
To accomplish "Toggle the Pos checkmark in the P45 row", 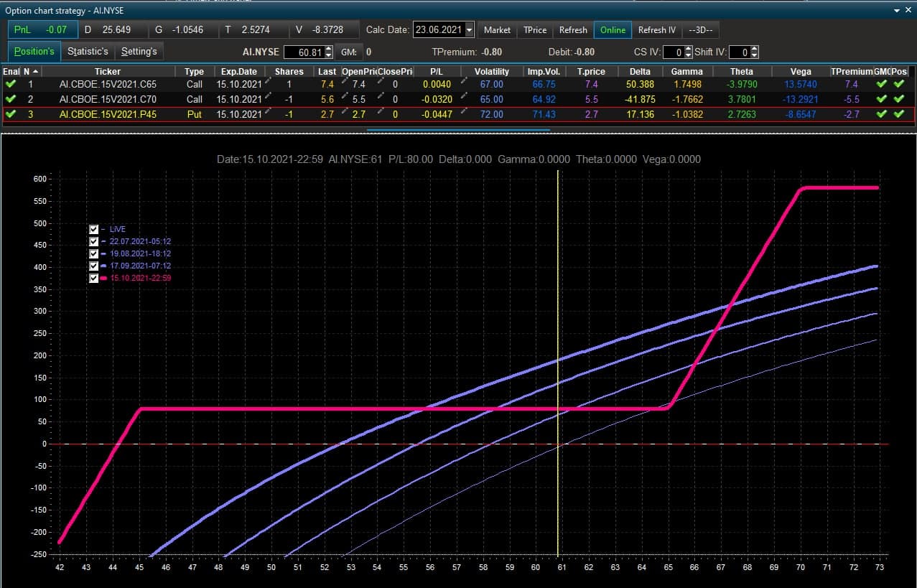I will [x=899, y=114].
